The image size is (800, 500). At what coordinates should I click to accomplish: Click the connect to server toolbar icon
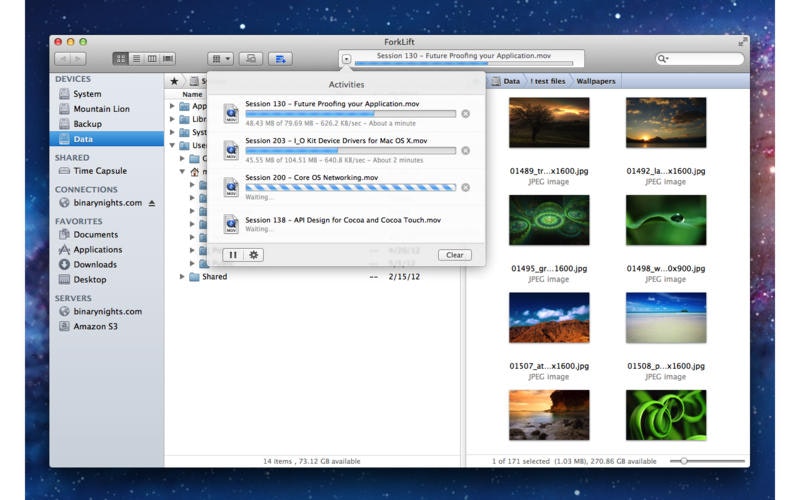251,59
